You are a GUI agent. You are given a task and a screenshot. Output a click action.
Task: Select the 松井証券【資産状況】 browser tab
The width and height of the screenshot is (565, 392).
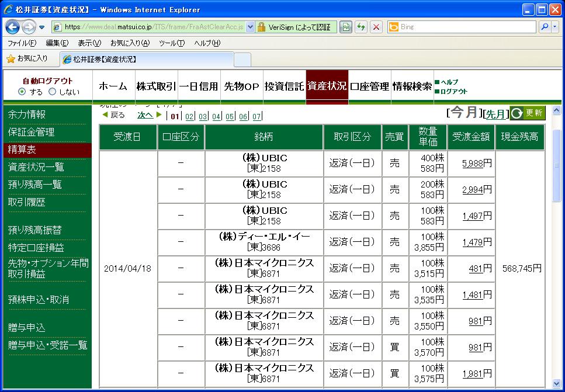click(147, 60)
